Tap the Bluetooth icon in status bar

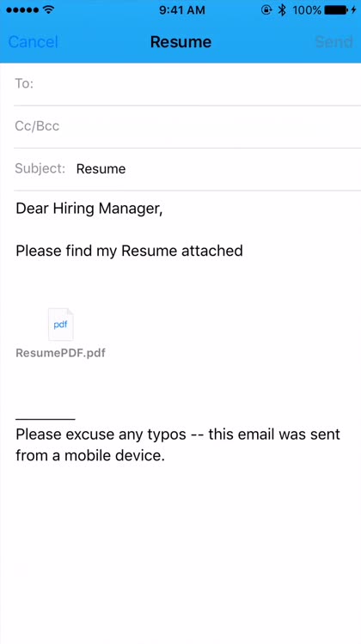point(282,10)
